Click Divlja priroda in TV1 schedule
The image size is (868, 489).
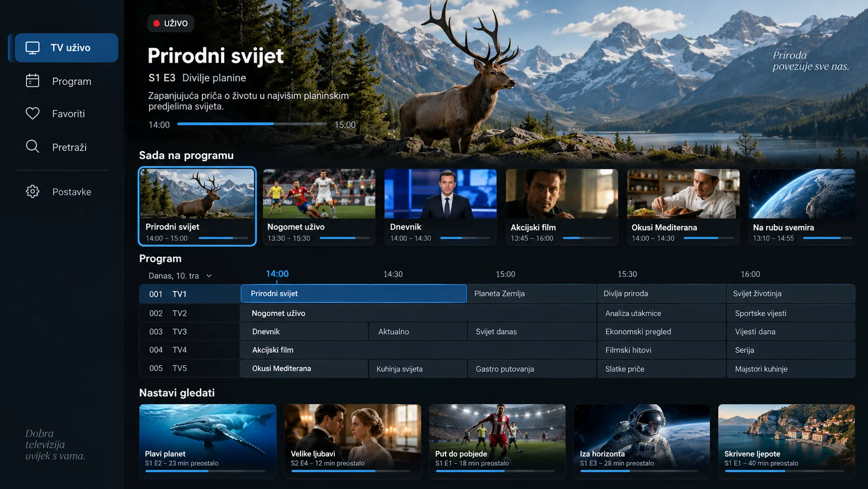pyautogui.click(x=661, y=294)
